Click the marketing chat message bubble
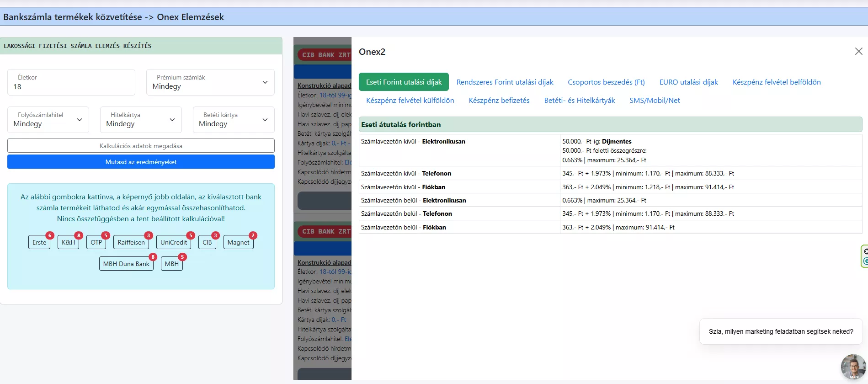This screenshot has height=384, width=868. coord(781,331)
